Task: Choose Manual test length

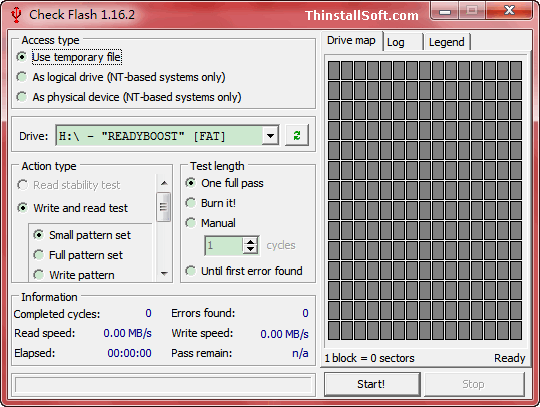Action: pos(210,223)
